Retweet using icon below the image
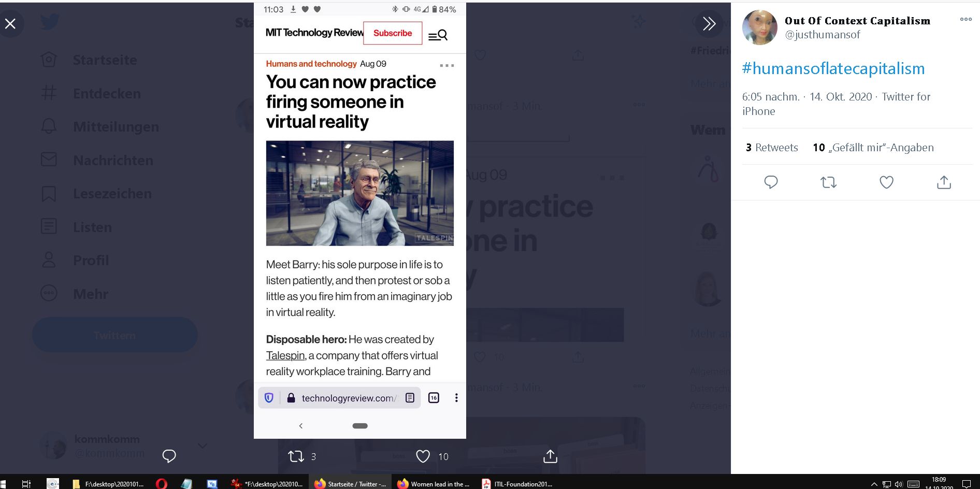The image size is (980, 489). (x=296, y=456)
